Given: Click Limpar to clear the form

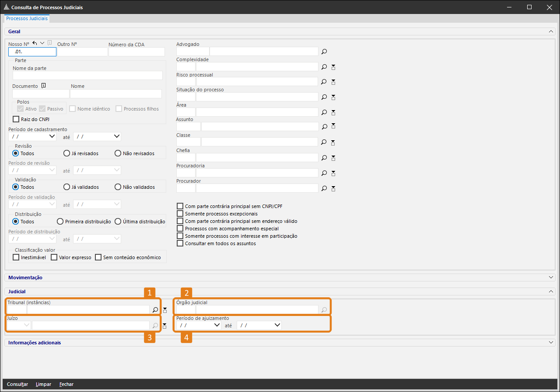Looking at the screenshot, I should tap(43, 384).
